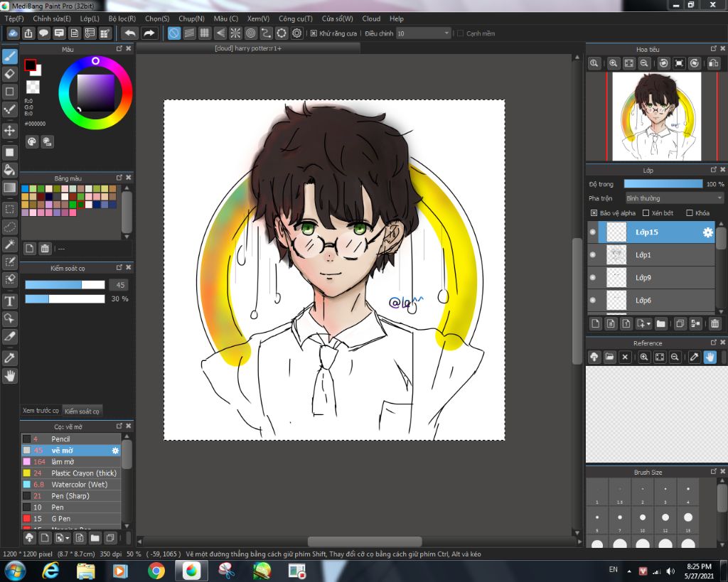
Task: Enable the Cạnh mềm checkbox
Action: [461, 33]
